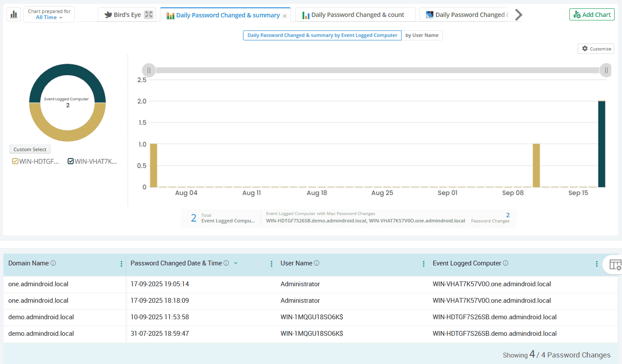
Task: Expand the Bird's Eye view icon
Action: coord(149,15)
